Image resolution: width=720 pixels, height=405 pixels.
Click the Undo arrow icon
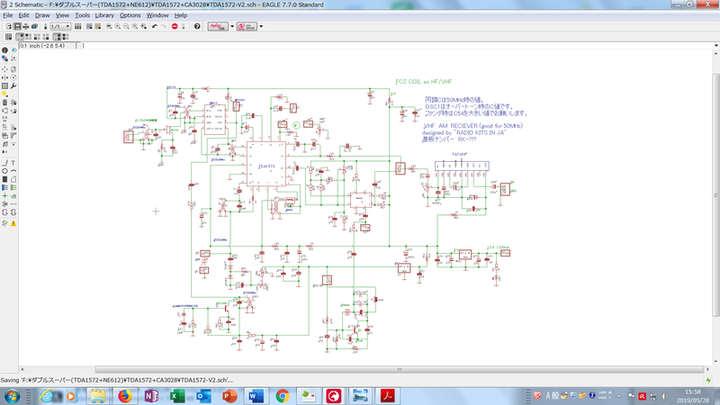tap(154, 27)
